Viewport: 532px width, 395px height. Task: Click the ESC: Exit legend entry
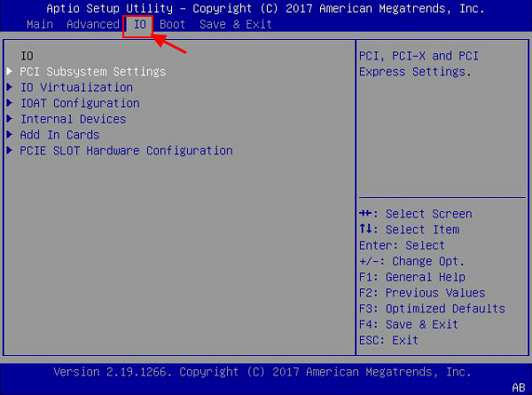(x=388, y=341)
